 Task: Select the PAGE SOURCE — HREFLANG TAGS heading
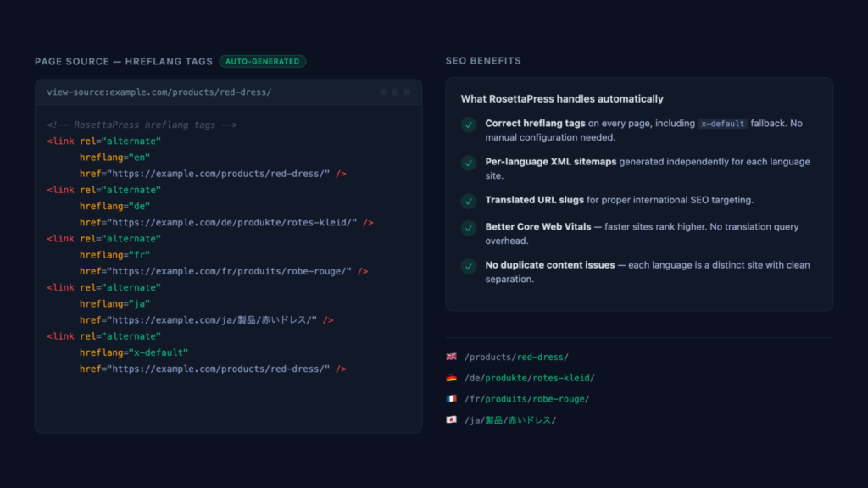point(124,61)
